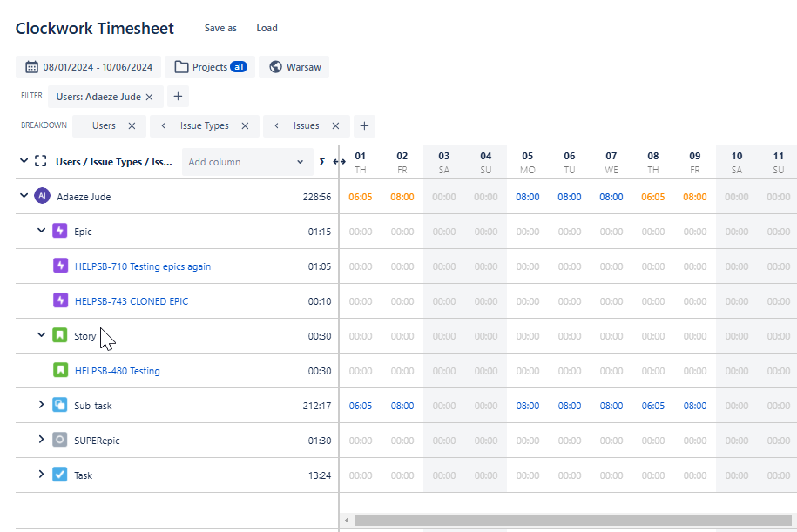797x532 pixels.
Task: Click the Users / Issue Types header
Action: pyautogui.click(x=114, y=162)
